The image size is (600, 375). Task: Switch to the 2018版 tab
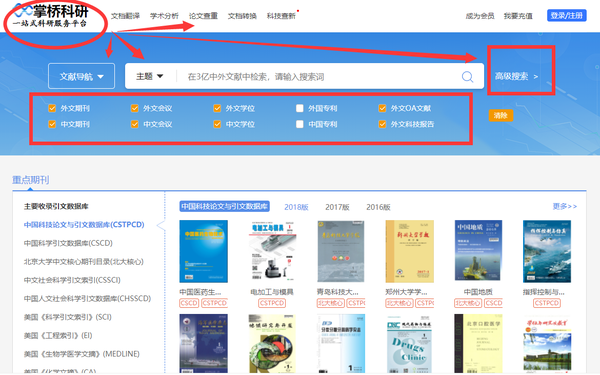click(296, 207)
